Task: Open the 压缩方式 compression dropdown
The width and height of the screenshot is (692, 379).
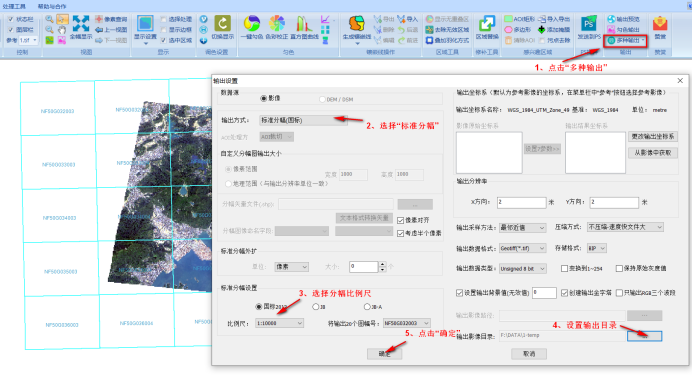Action: pos(625,227)
